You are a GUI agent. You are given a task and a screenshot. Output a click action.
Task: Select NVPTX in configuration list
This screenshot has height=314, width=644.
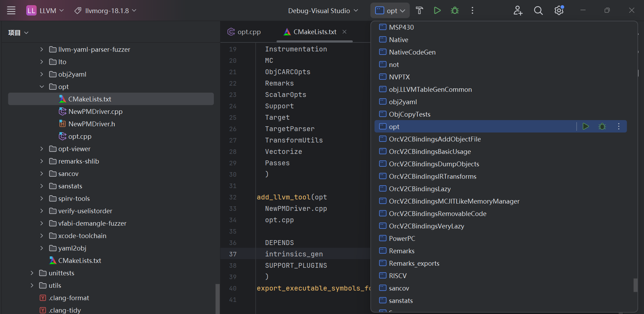(x=500, y=77)
